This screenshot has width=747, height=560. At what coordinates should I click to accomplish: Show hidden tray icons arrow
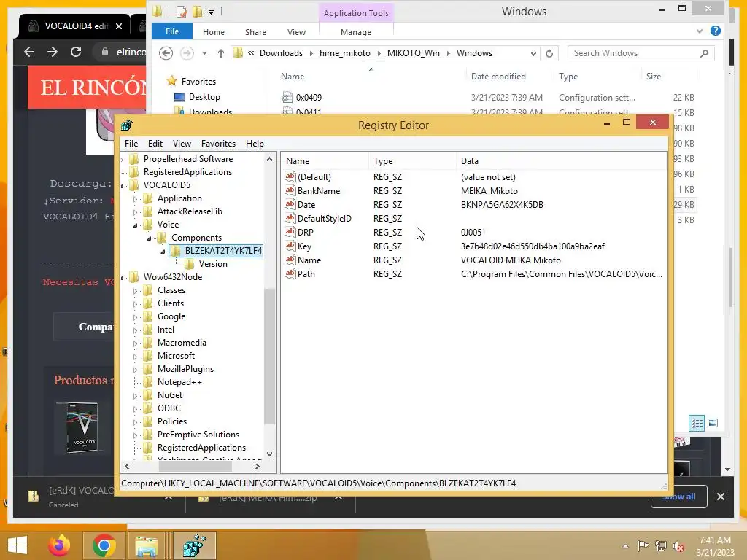[625, 546]
